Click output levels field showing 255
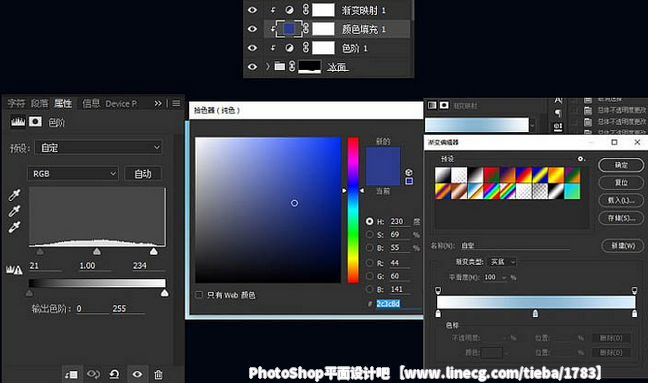 click(x=128, y=309)
